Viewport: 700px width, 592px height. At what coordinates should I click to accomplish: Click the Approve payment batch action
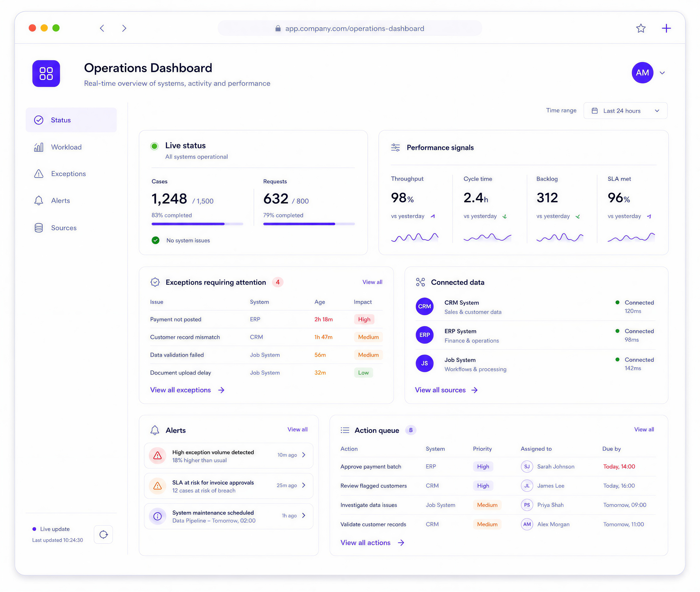[371, 467]
